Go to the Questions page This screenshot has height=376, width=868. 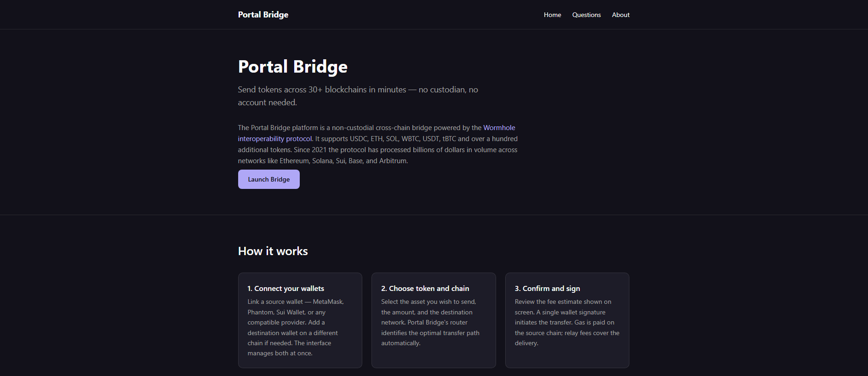586,15
